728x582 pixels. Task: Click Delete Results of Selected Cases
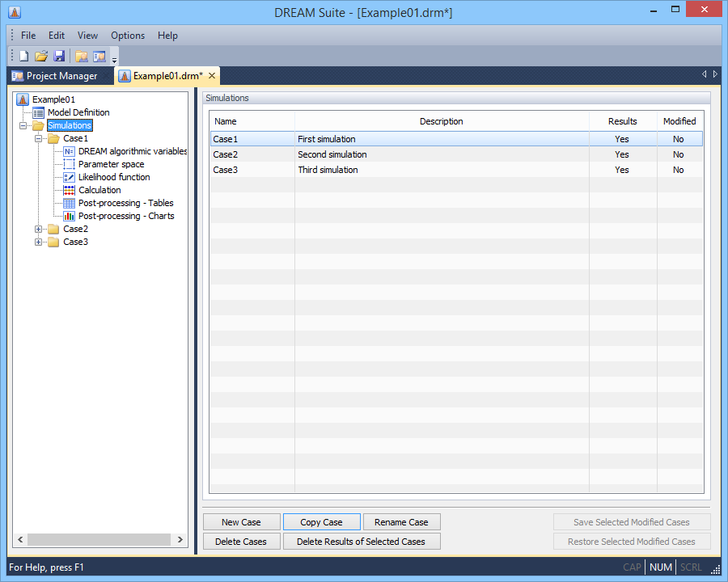(362, 542)
